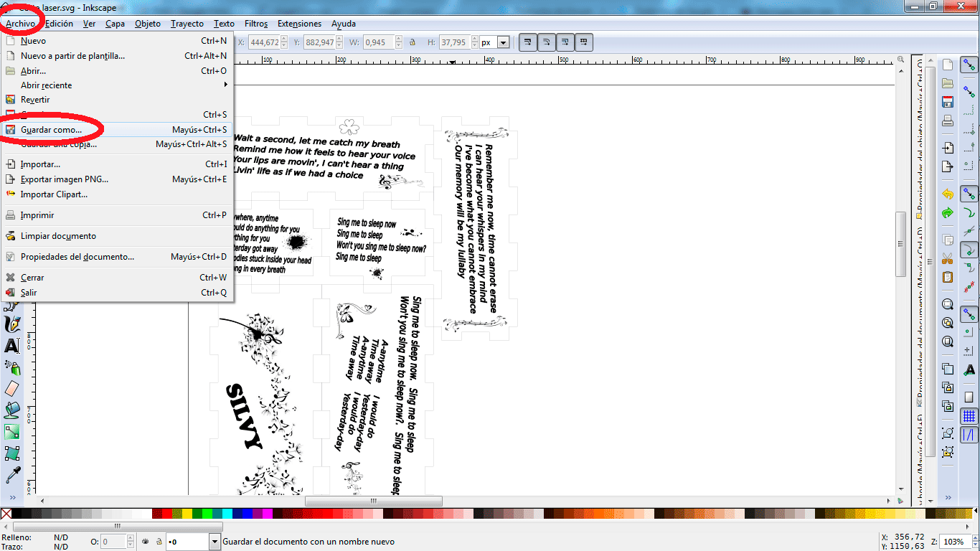Expand the right command bar overflow chevron
Viewport: 980px width, 551px height.
(948, 496)
